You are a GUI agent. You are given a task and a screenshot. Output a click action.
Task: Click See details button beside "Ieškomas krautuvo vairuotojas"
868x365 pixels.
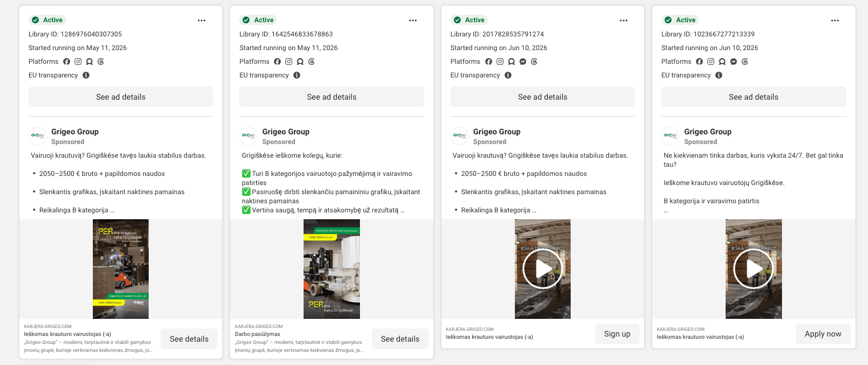(189, 339)
